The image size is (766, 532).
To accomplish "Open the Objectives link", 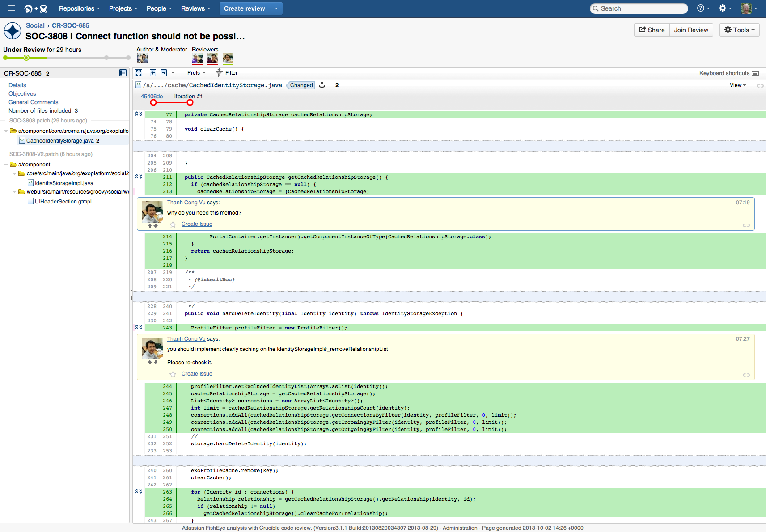I will click(22, 93).
